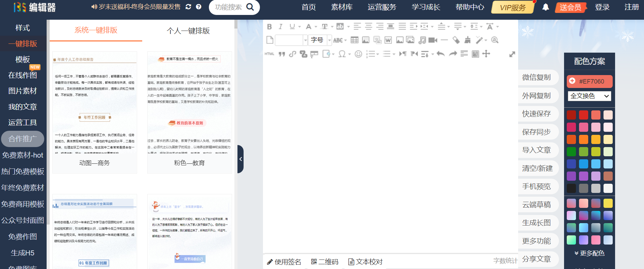Open the font color dropdown arrow

[316, 27]
